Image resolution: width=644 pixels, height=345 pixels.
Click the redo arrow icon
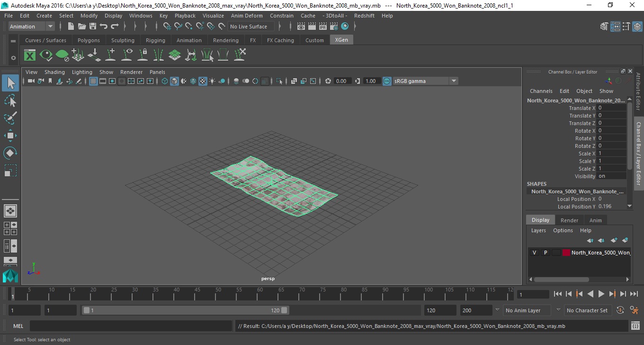pos(115,27)
